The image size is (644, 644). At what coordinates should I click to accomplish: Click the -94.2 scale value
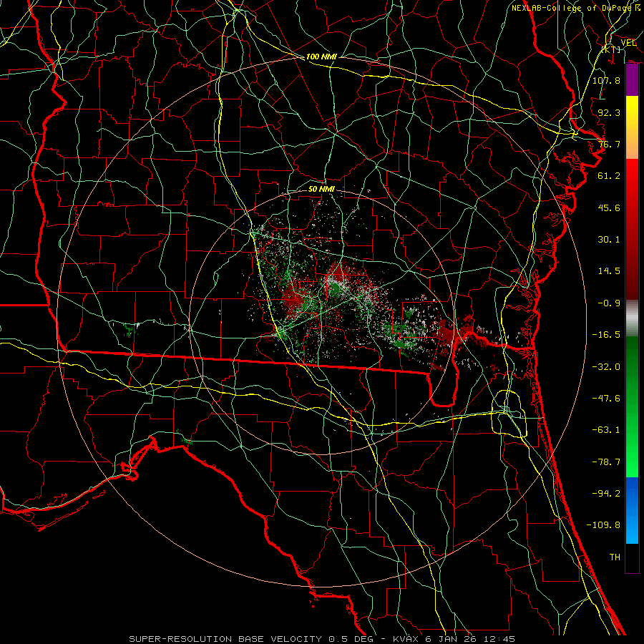[606, 494]
